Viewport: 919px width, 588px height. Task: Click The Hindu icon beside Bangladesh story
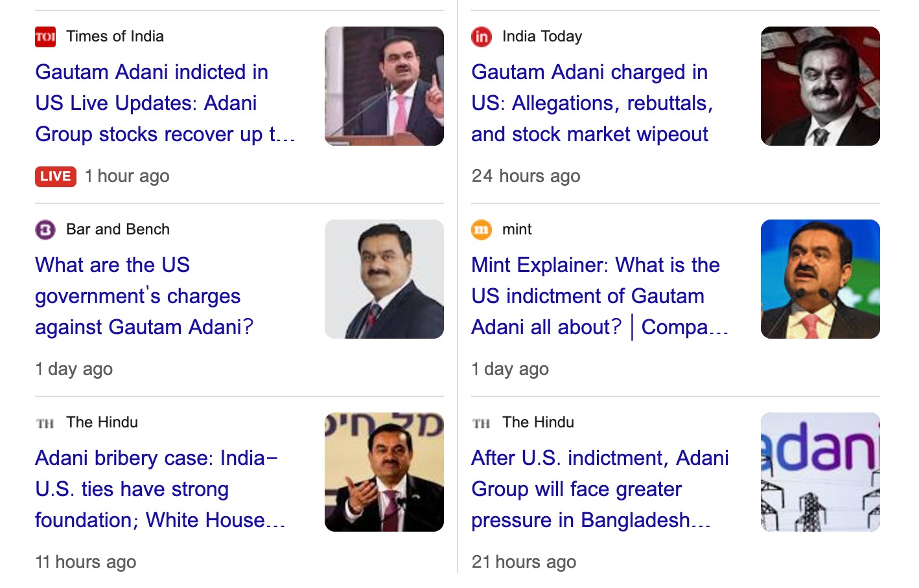482,423
